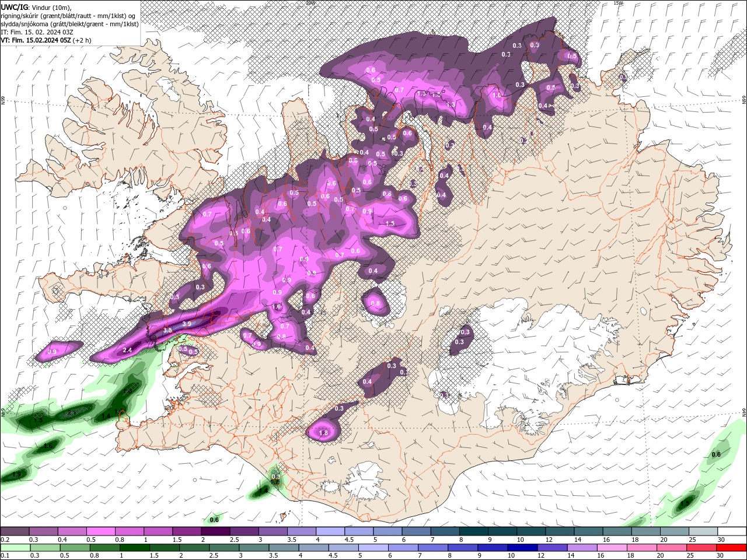Viewport: 747px width, 560px height.
Task: Click the 0.2 label in the snow legend
Action: pos(5,540)
